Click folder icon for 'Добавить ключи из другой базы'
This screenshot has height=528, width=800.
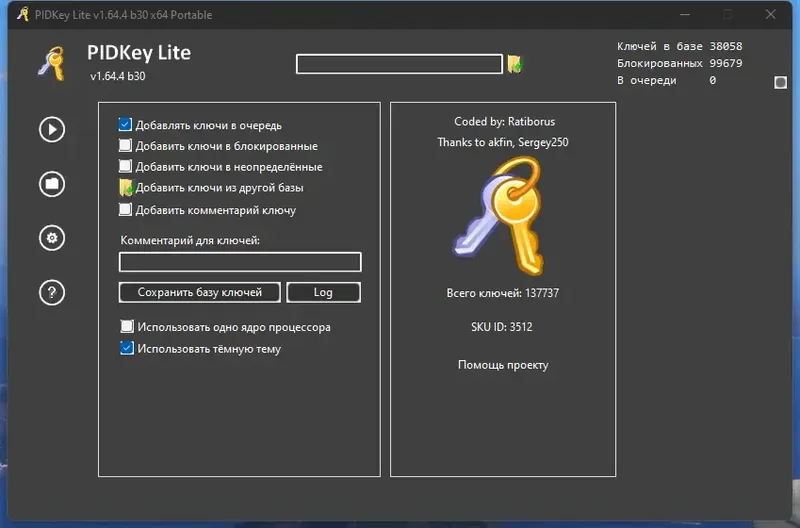pos(126,188)
